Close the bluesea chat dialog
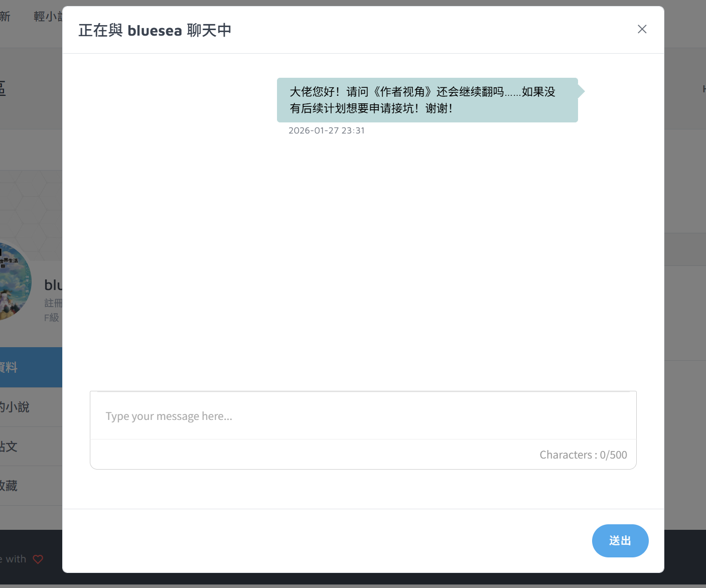The image size is (706, 588). [642, 29]
